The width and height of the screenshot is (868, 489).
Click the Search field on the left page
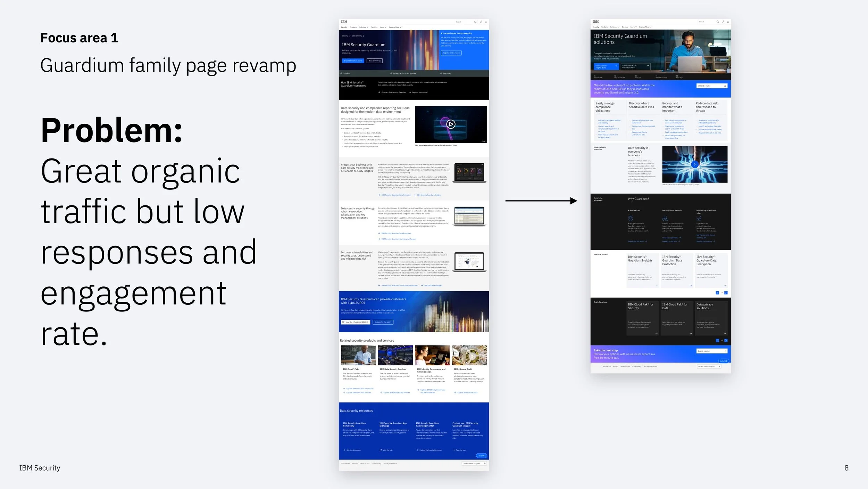464,22
